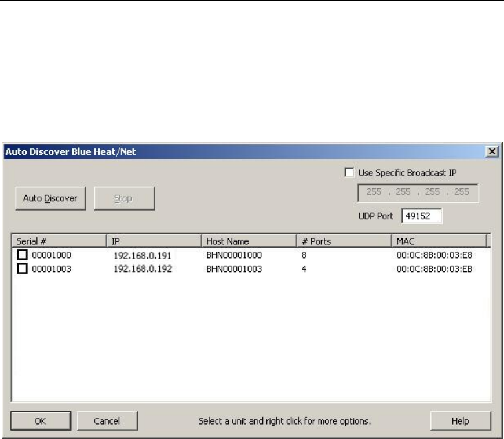Click into the UDP Port field
The image size is (504, 439).
tap(422, 216)
